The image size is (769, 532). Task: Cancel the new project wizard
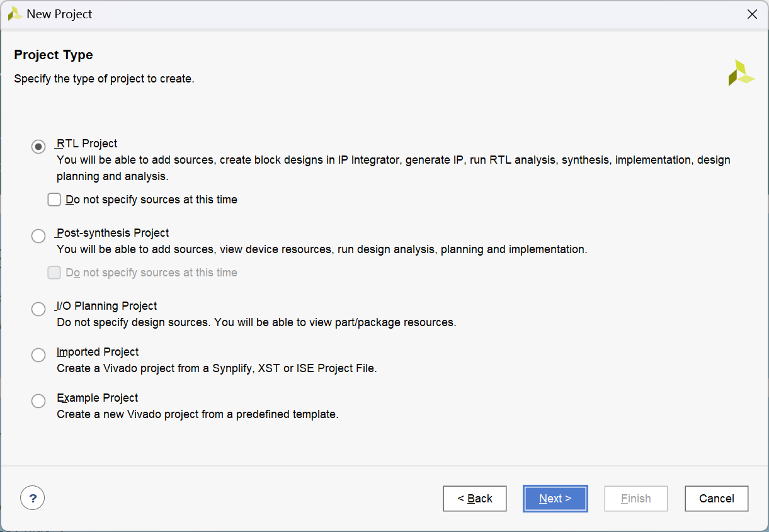click(716, 499)
